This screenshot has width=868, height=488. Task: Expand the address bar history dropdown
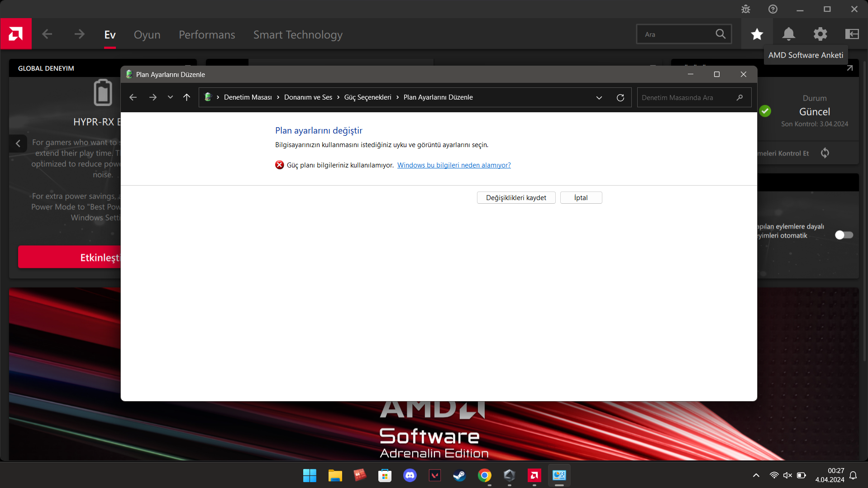(x=599, y=97)
